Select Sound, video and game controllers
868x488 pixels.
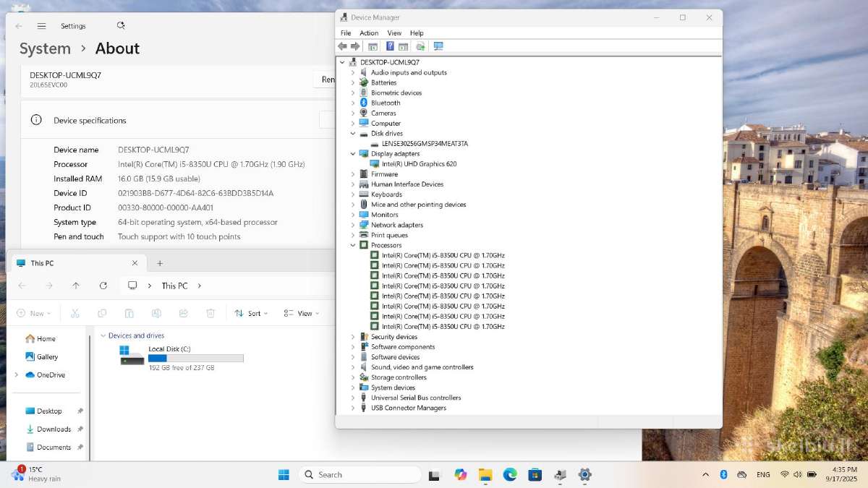tap(422, 367)
